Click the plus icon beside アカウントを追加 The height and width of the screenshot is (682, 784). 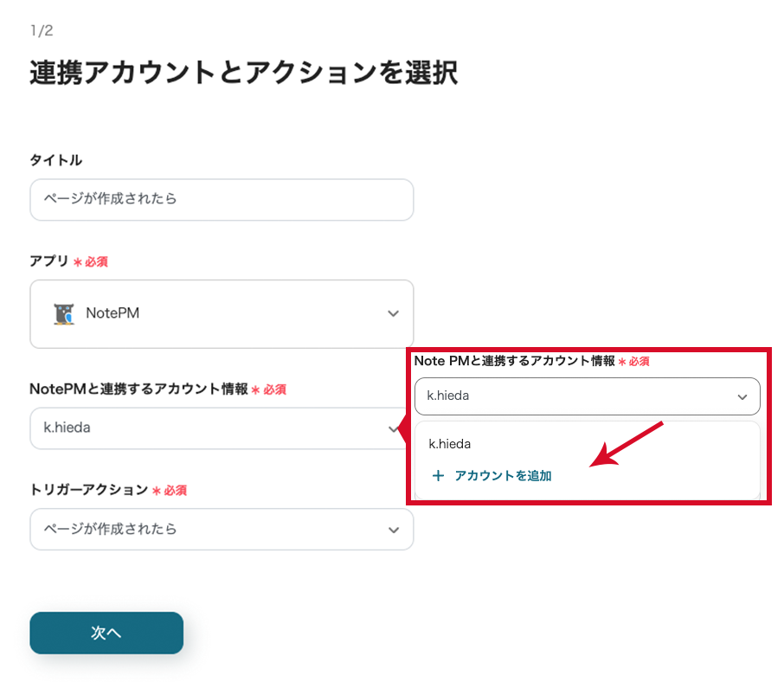point(438,475)
